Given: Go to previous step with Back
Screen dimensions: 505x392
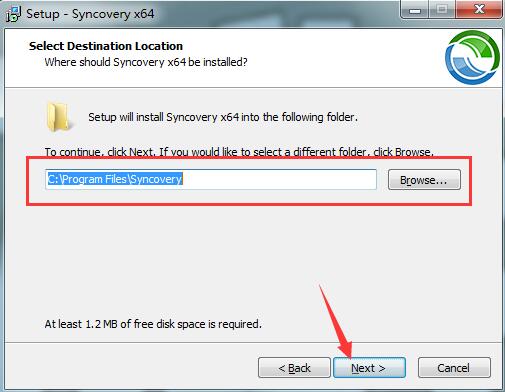Looking at the screenshot, I should 294,368.
